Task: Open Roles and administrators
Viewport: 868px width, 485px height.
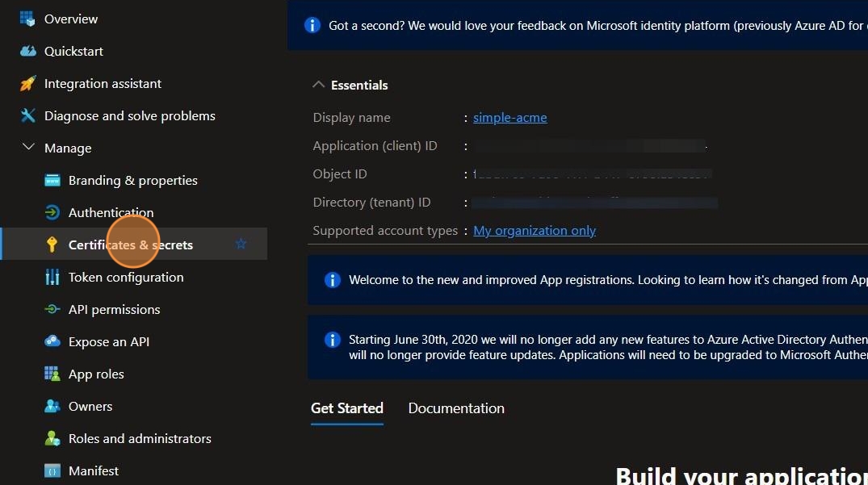Action: pyautogui.click(x=140, y=438)
